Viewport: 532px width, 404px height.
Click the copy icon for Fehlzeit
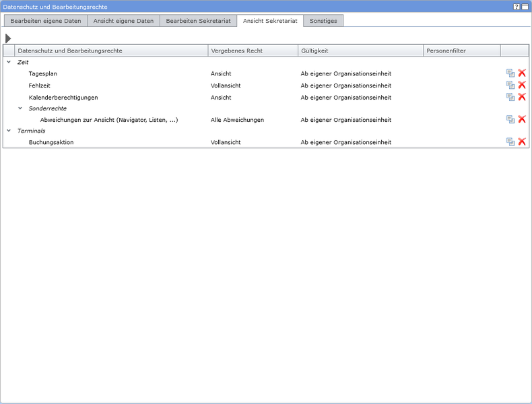(510, 85)
